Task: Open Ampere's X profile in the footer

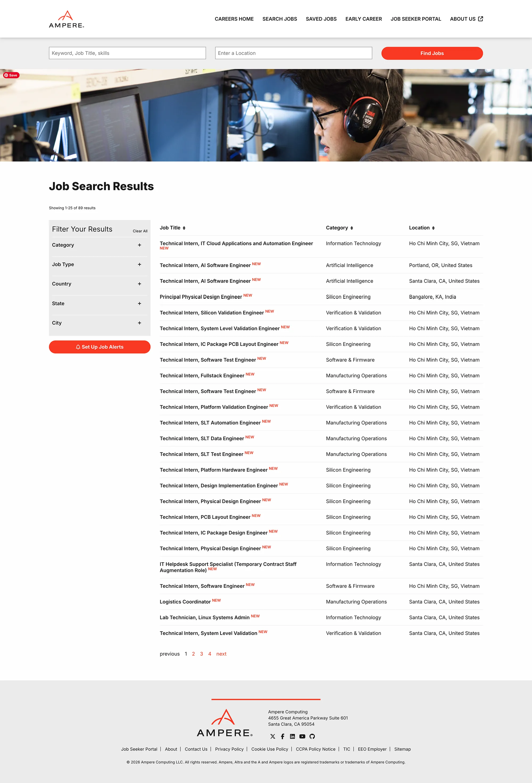Action: pos(273,736)
